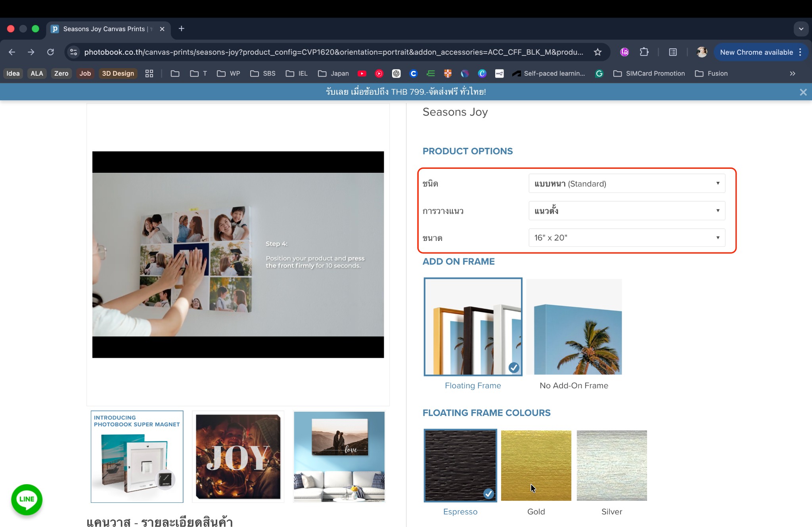
Task: Open the side panel reading list icon
Action: [673, 52]
